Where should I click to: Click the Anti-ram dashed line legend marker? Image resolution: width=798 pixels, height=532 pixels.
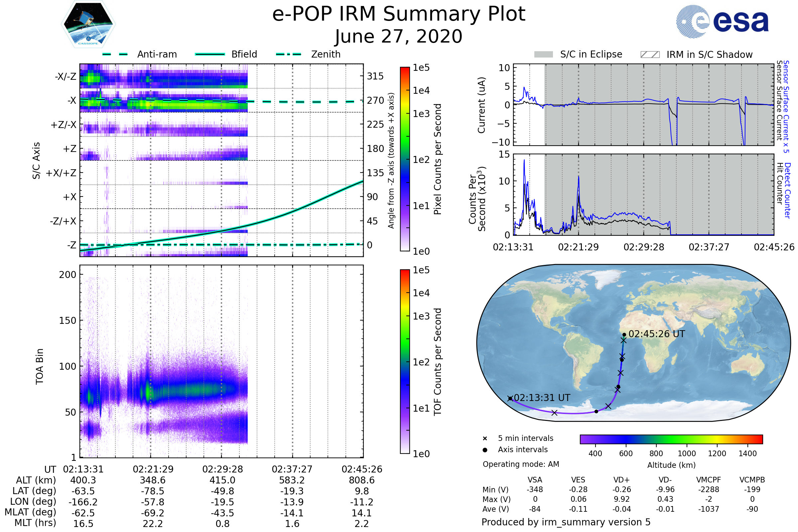[x=115, y=54]
